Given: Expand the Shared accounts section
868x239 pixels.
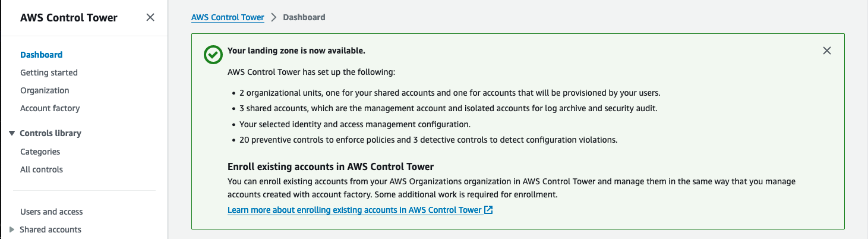Looking at the screenshot, I should [12, 229].
